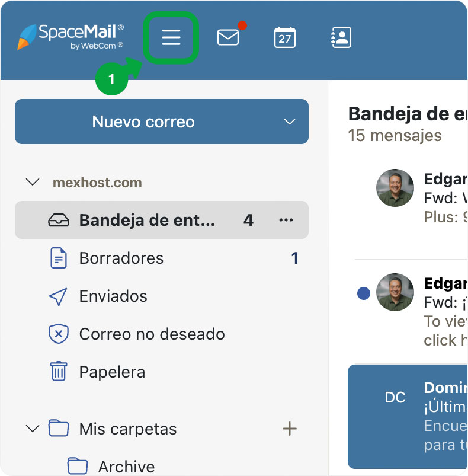Screen dimensions: 468x476
Task: Open the Archive folder
Action: pos(126,467)
